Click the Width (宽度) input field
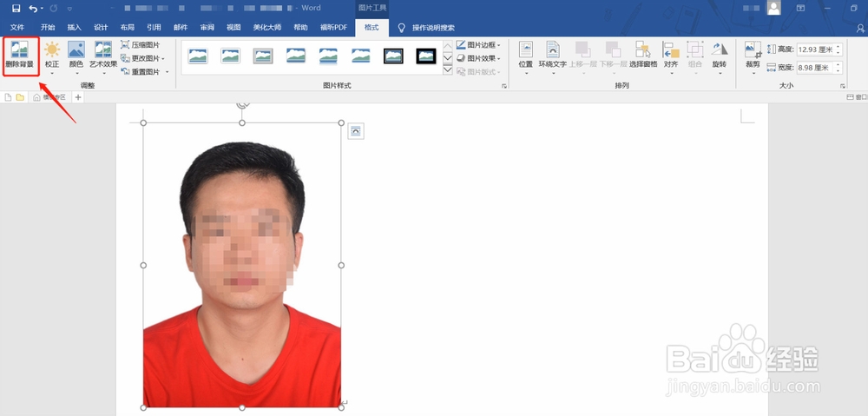 click(x=815, y=68)
